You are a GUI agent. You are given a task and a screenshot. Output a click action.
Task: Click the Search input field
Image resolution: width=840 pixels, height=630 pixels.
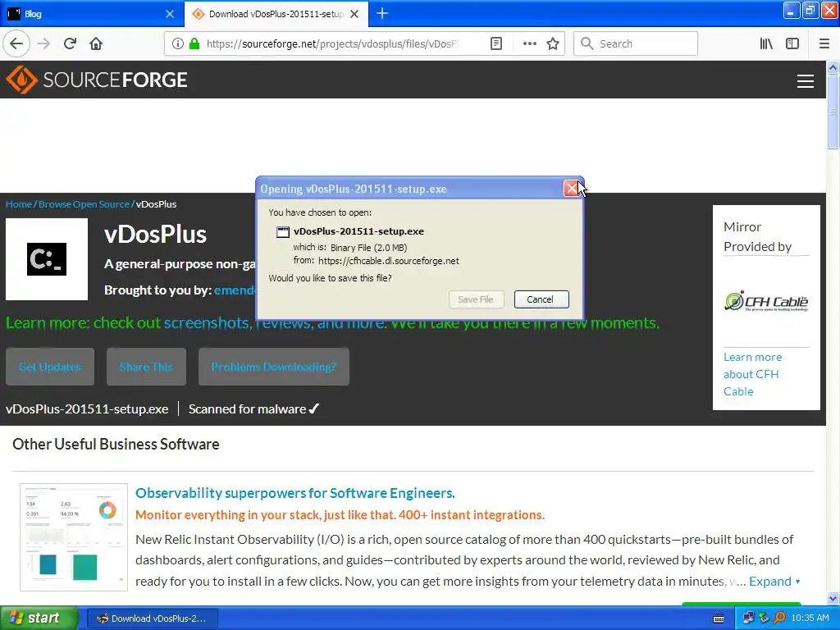pos(636,43)
